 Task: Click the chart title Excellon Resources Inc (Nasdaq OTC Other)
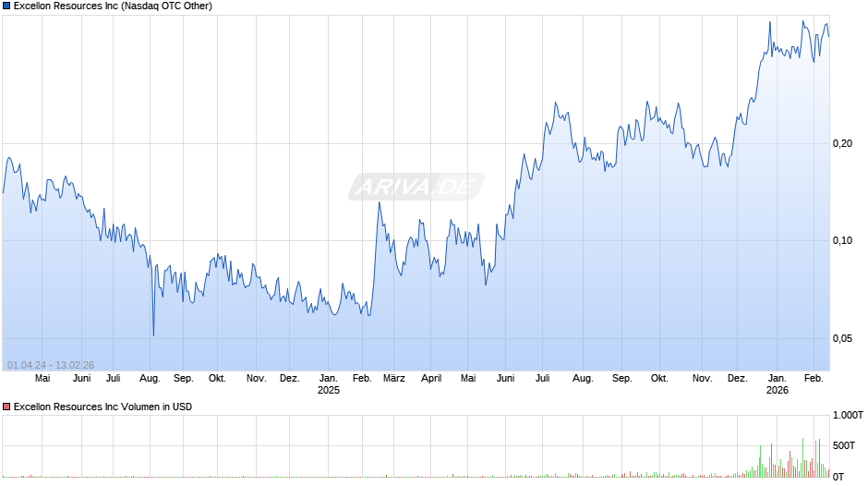pyautogui.click(x=113, y=6)
